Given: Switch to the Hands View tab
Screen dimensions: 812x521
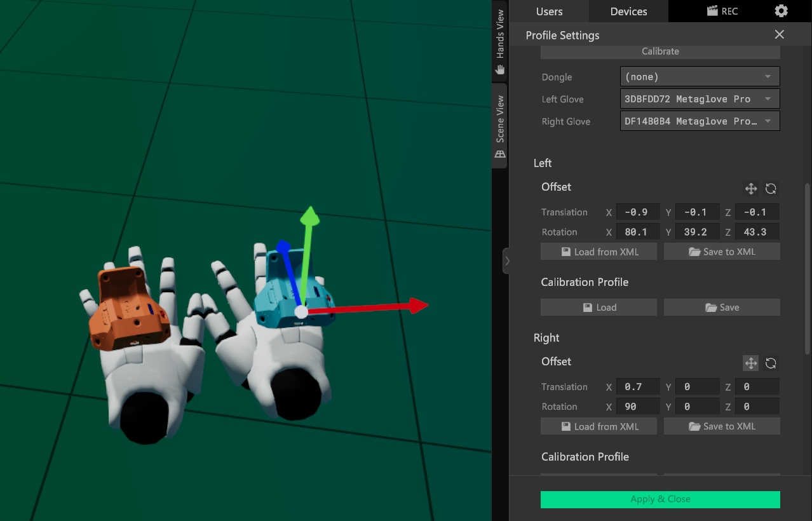Looking at the screenshot, I should point(500,41).
